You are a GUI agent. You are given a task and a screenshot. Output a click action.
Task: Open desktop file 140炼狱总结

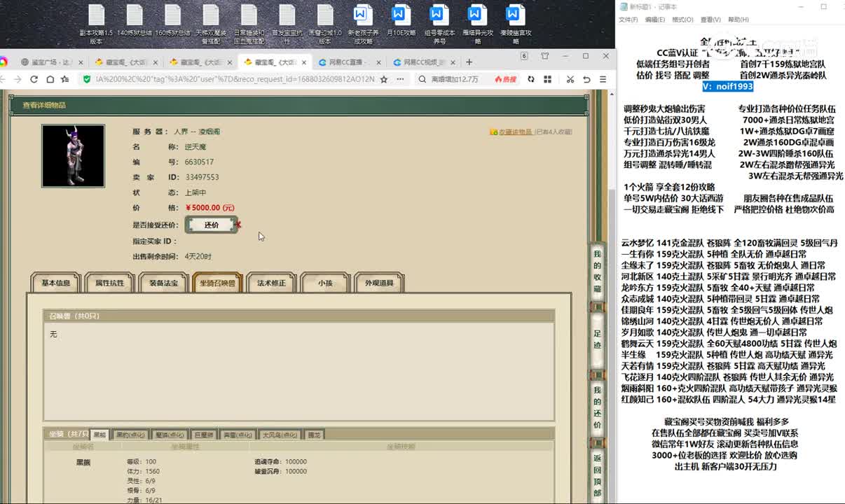click(x=134, y=21)
